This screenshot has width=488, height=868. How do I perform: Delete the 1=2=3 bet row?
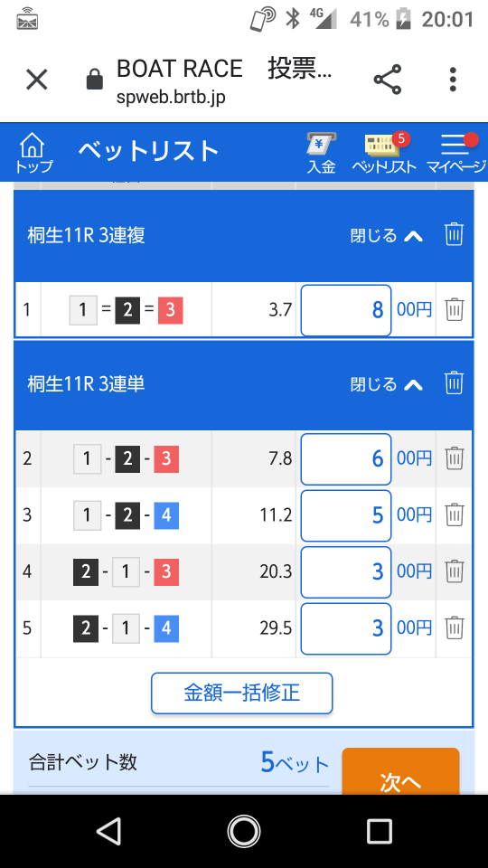(x=455, y=309)
